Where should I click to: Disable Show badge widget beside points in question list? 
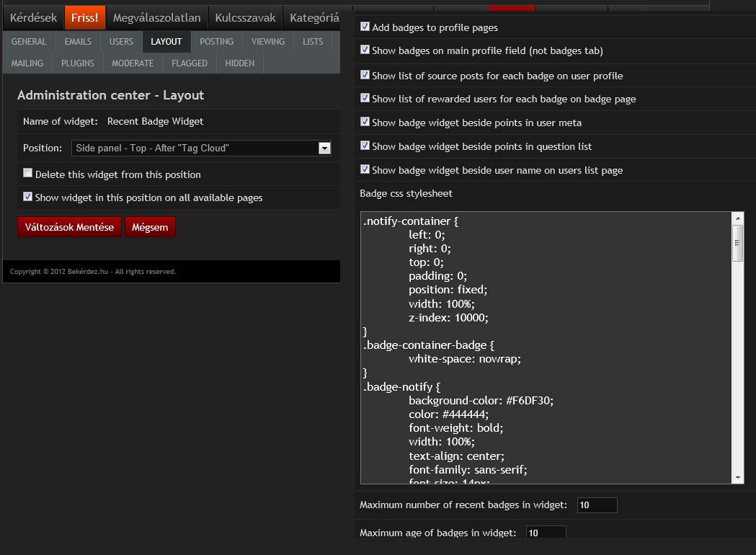(365, 146)
